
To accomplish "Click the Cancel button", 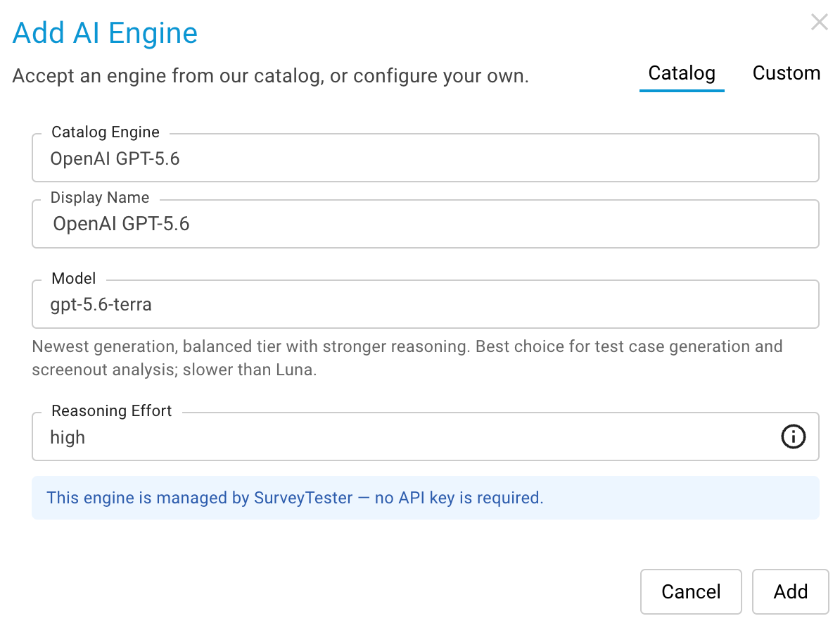I will coord(691,591).
